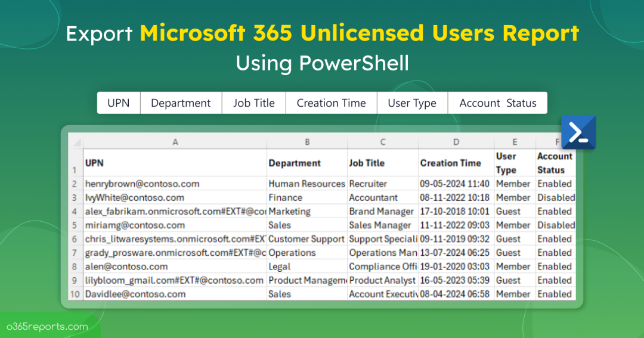
Task: Click the Accountant job title cell
Action: pos(383,197)
